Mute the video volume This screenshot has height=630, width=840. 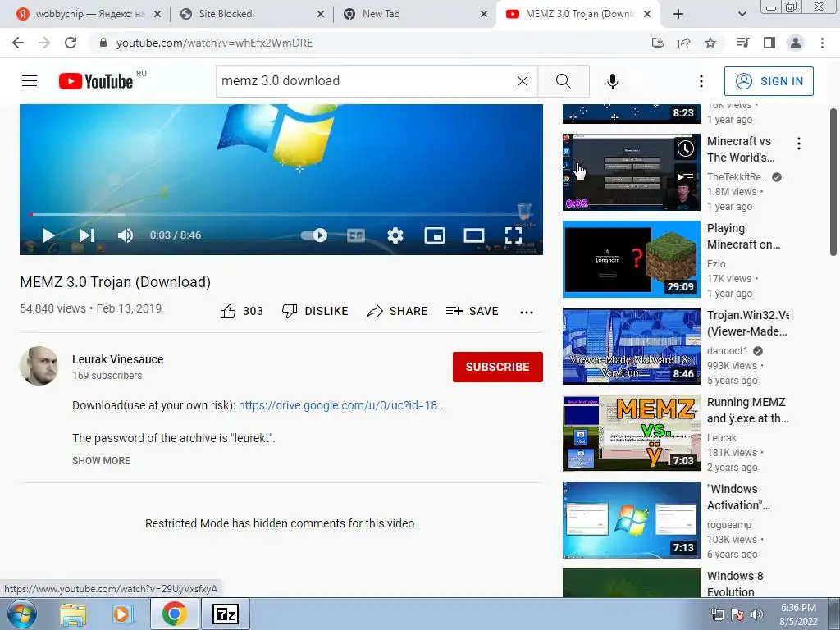coord(126,235)
